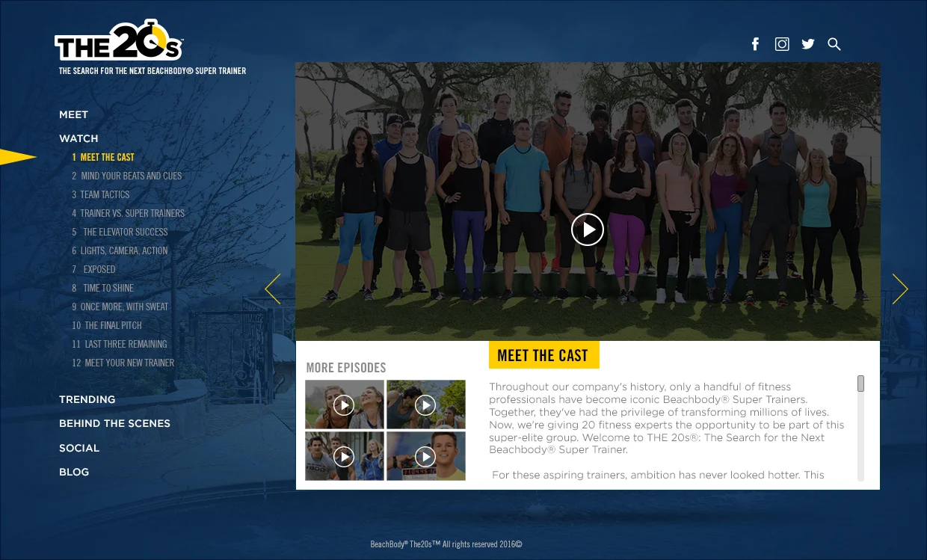
Task: Play the main cast video
Action: (x=588, y=230)
